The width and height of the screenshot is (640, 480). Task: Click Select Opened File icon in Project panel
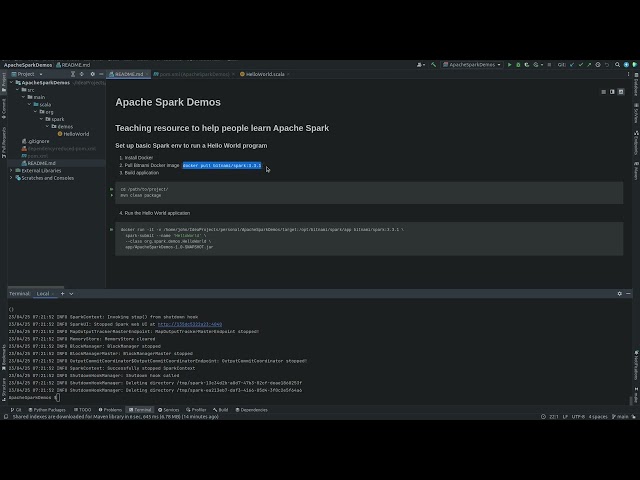pos(82,74)
